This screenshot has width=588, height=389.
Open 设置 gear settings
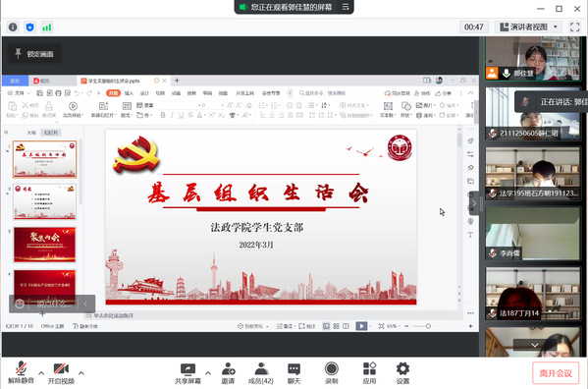[402, 373]
